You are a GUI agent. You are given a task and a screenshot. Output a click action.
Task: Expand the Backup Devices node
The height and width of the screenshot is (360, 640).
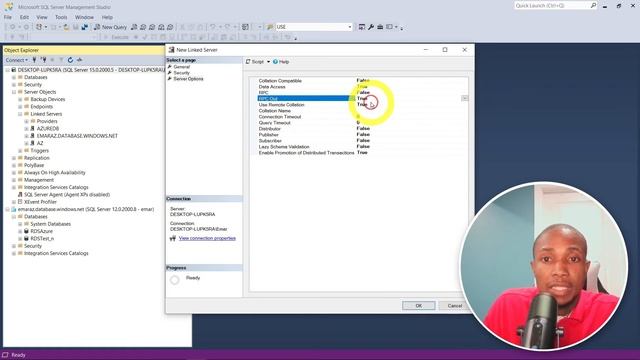click(x=20, y=99)
